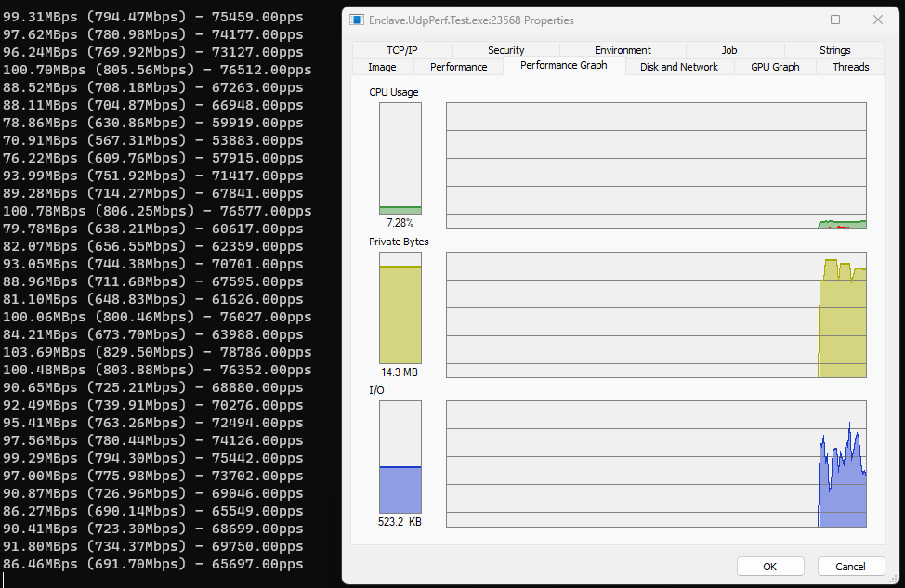Viewport: 905px width, 588px height.
Task: Click the OK button
Action: point(770,567)
